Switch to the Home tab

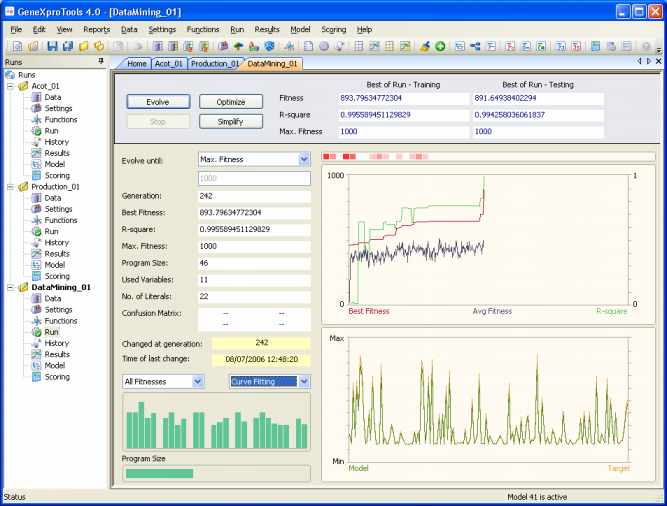pos(136,64)
